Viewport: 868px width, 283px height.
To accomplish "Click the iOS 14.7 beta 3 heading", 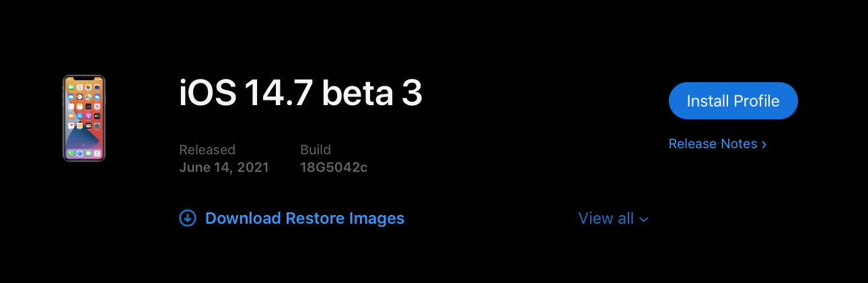I will pyautogui.click(x=300, y=94).
